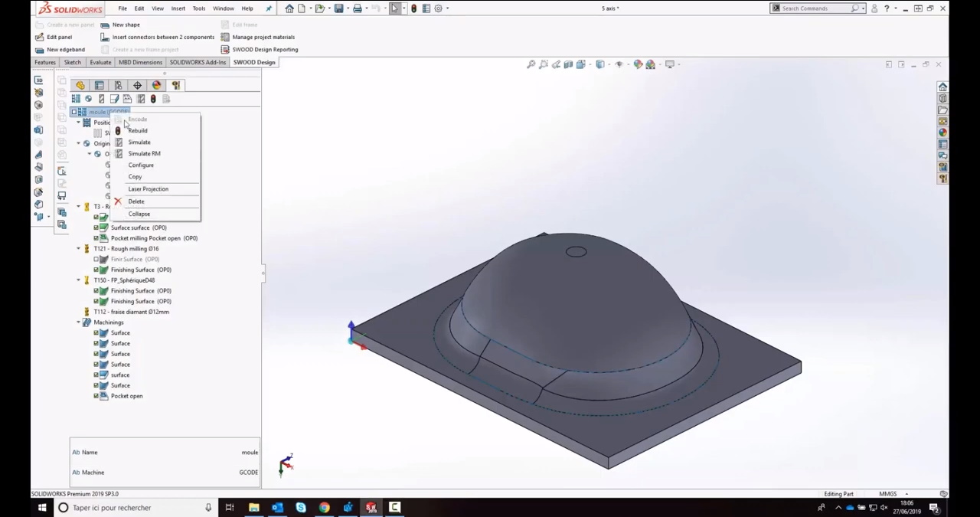This screenshot has width=980, height=517.
Task: Click the Rebuild traffic light icon in toolbar
Action: (x=413, y=8)
